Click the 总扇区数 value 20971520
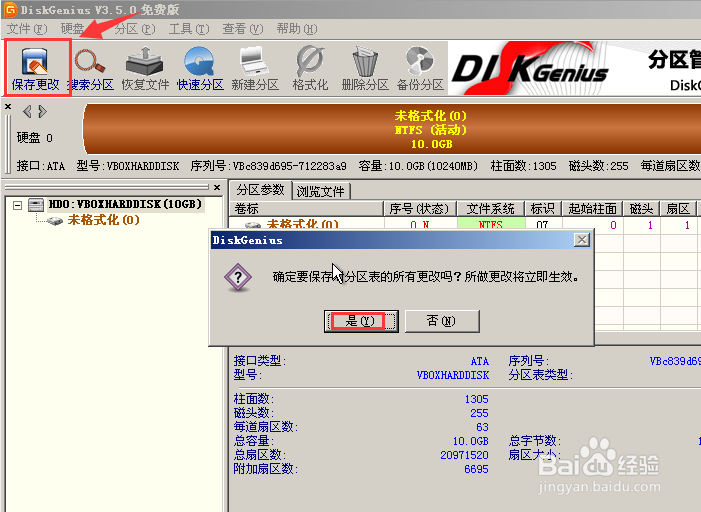701x512 pixels. coord(465,455)
